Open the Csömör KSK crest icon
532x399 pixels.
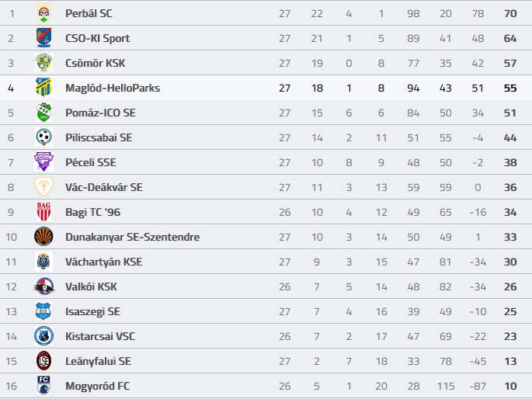tap(43, 63)
